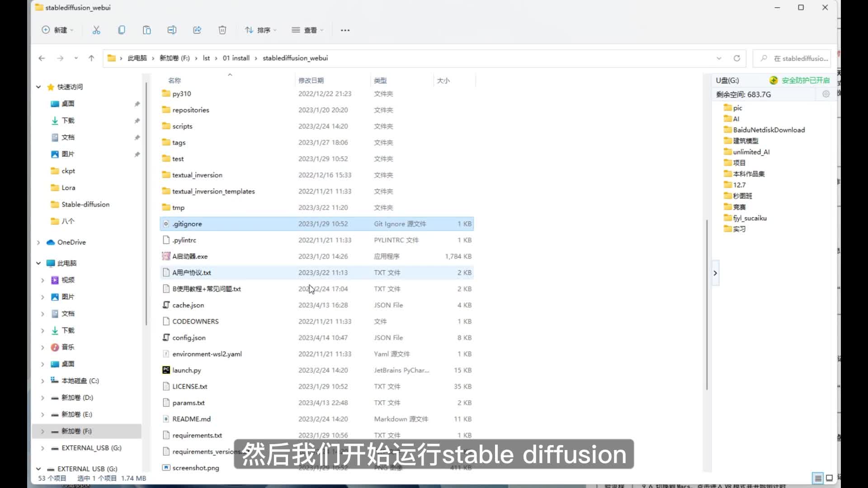This screenshot has height=488, width=868.
Task: Open settings gear in U盘 panel
Action: coord(826,94)
